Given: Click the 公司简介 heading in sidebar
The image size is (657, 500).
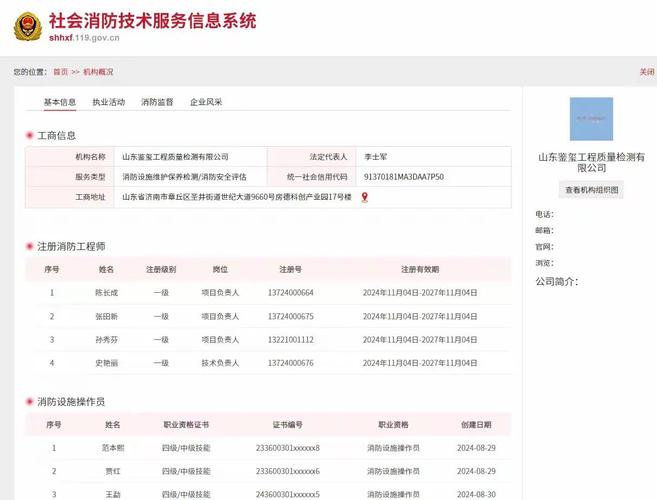Looking at the screenshot, I should click(x=557, y=281).
